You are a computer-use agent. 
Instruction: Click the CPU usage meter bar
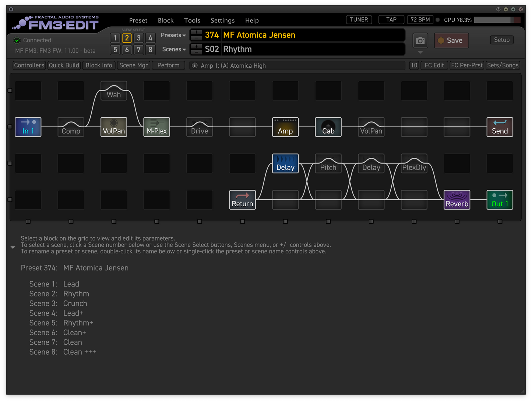click(497, 20)
